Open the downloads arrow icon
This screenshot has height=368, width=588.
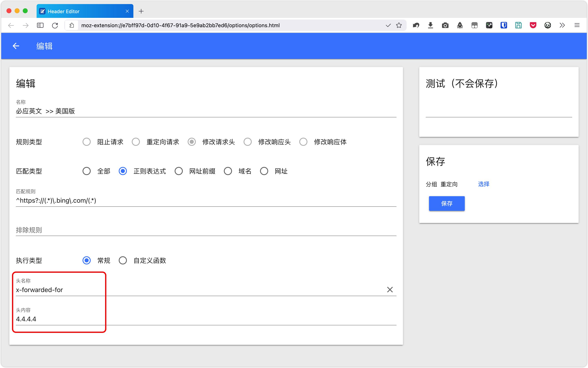point(431,25)
